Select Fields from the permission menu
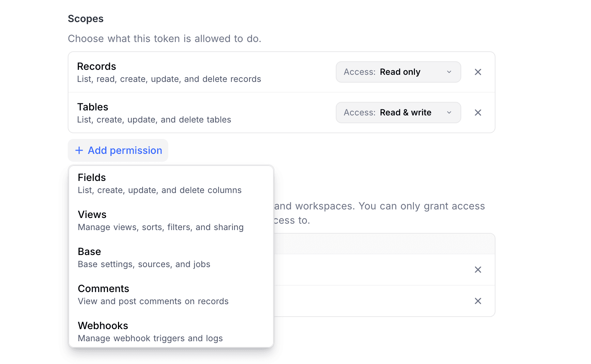Viewport: 591px width, 364px height. [x=92, y=177]
